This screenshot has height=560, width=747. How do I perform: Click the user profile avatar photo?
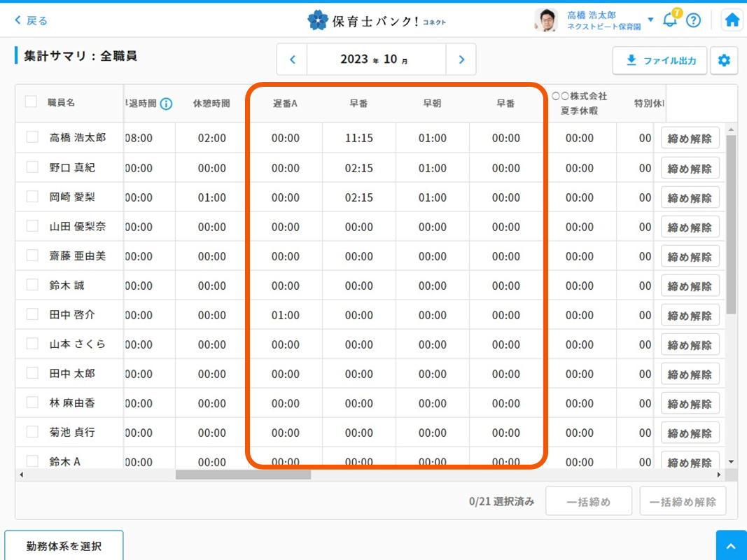pos(546,20)
